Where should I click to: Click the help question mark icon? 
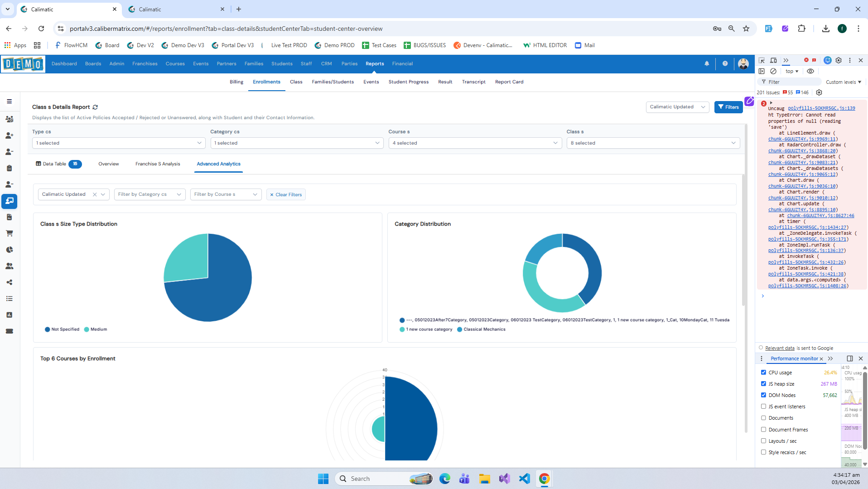(725, 64)
